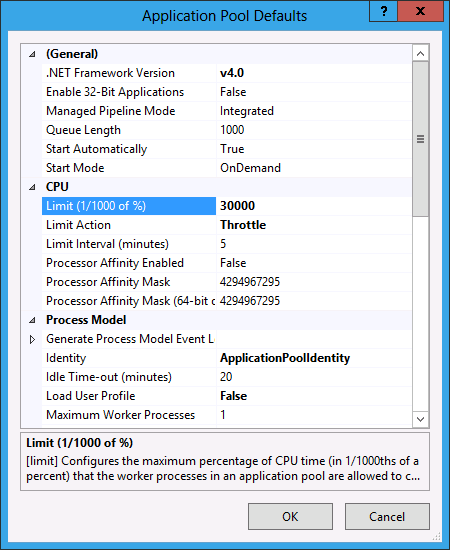This screenshot has height=550, width=450.
Task: Select the Identity property row
Action: (x=226, y=358)
